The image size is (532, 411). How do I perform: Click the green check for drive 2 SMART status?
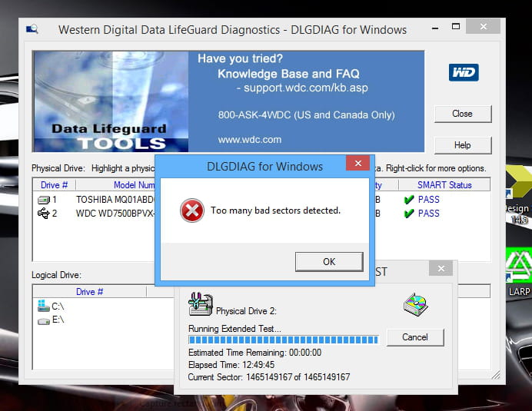pos(409,214)
